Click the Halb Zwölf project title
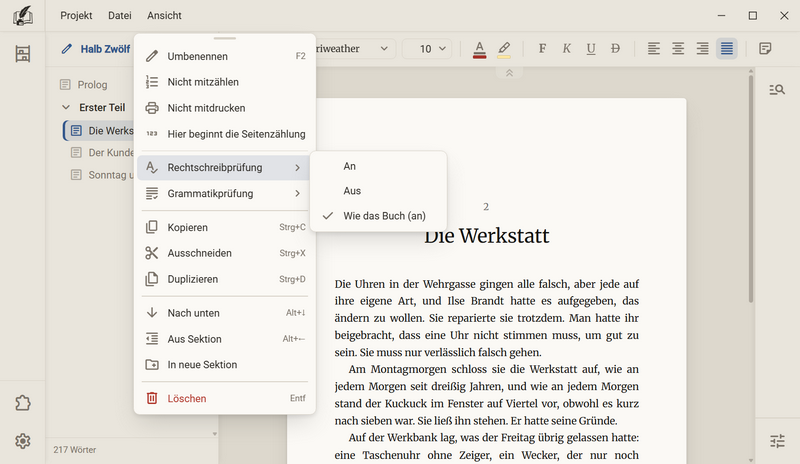800x464 pixels. point(105,49)
